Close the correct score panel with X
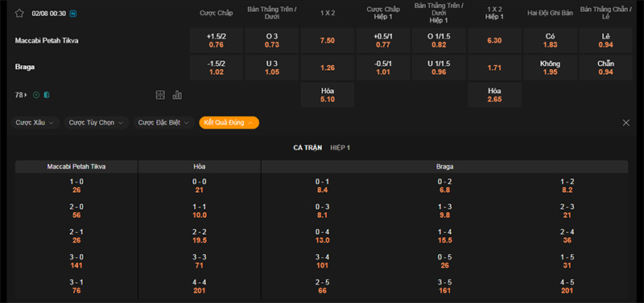Image resolution: width=644 pixels, height=303 pixels. pyautogui.click(x=626, y=123)
